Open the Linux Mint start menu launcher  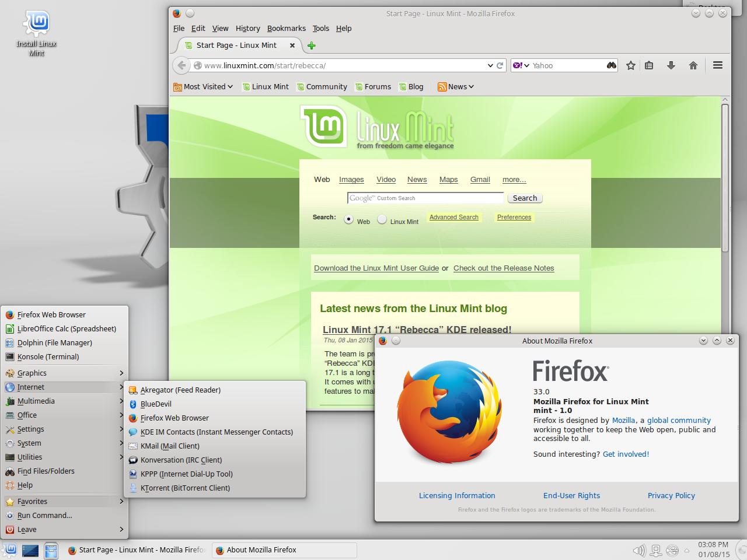point(10,550)
